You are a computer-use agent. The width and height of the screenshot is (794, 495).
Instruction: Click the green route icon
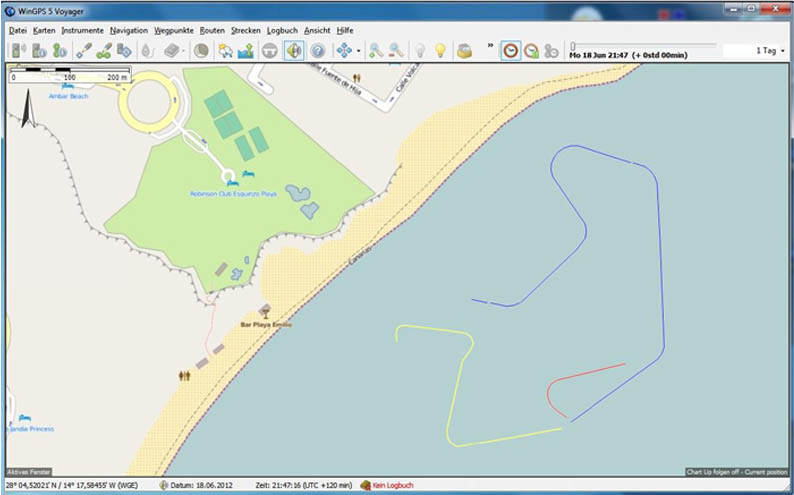[104, 51]
